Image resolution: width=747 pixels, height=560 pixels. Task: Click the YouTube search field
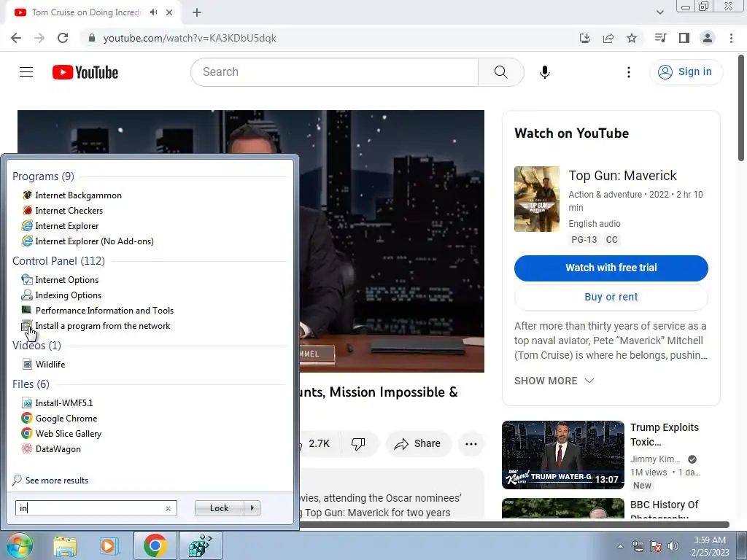334,72
